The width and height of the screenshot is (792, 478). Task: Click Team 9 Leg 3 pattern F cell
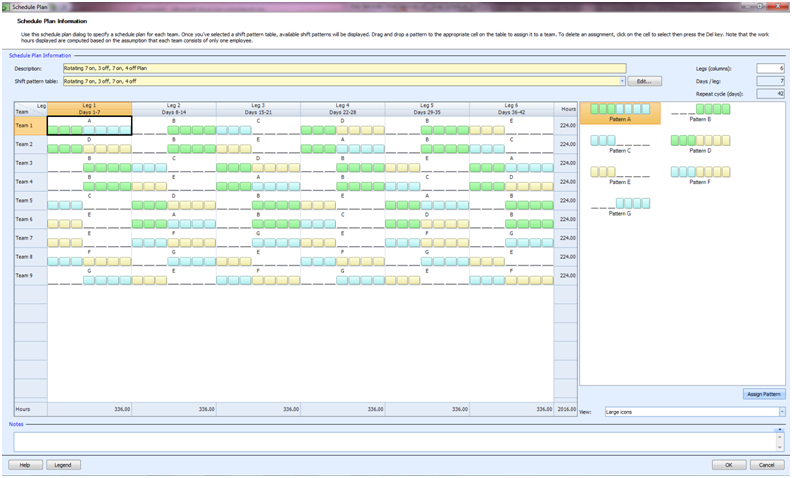click(258, 275)
